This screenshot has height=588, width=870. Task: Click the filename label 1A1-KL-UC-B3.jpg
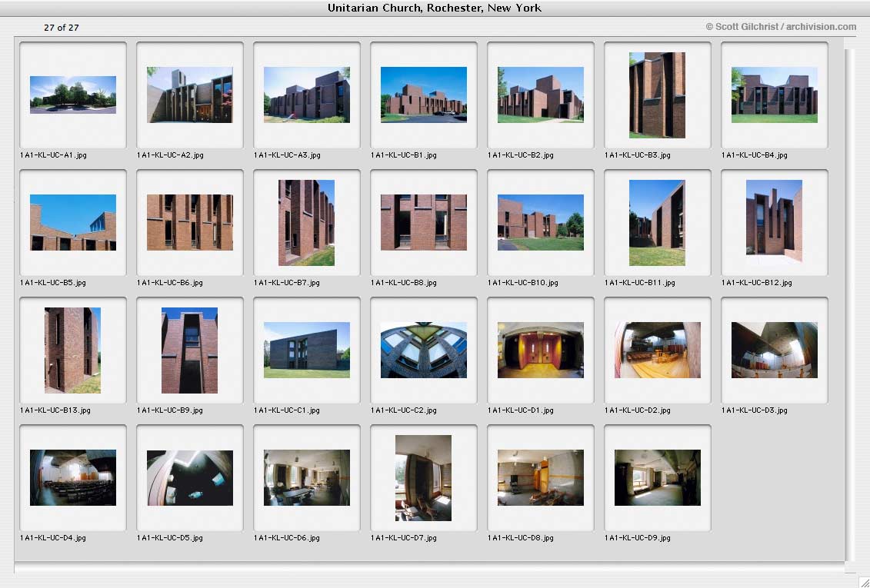point(638,155)
